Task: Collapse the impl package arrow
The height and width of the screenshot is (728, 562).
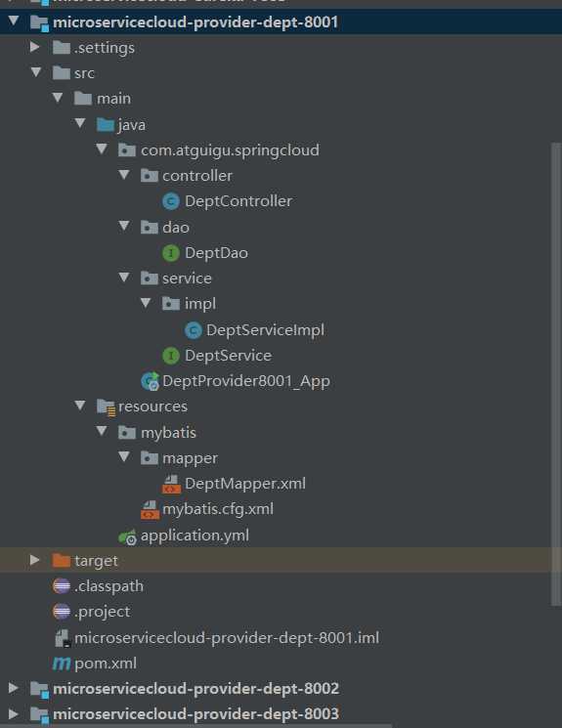Action: point(146,303)
